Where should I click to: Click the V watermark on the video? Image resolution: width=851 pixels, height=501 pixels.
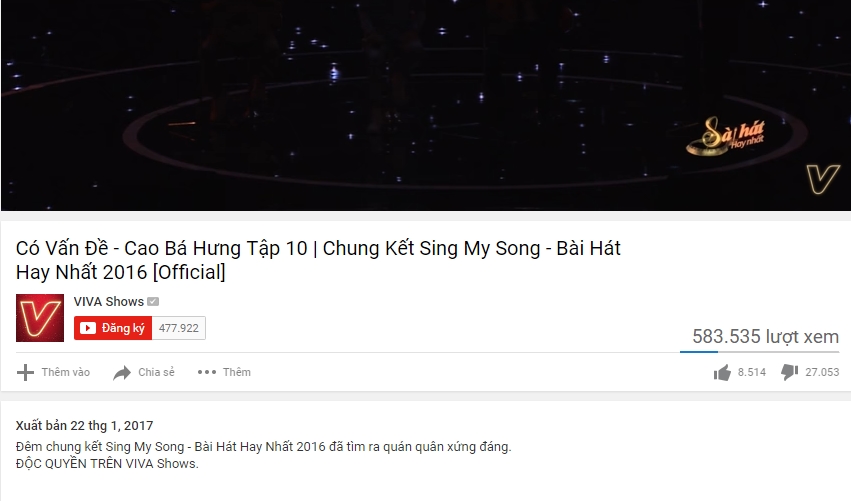click(822, 179)
